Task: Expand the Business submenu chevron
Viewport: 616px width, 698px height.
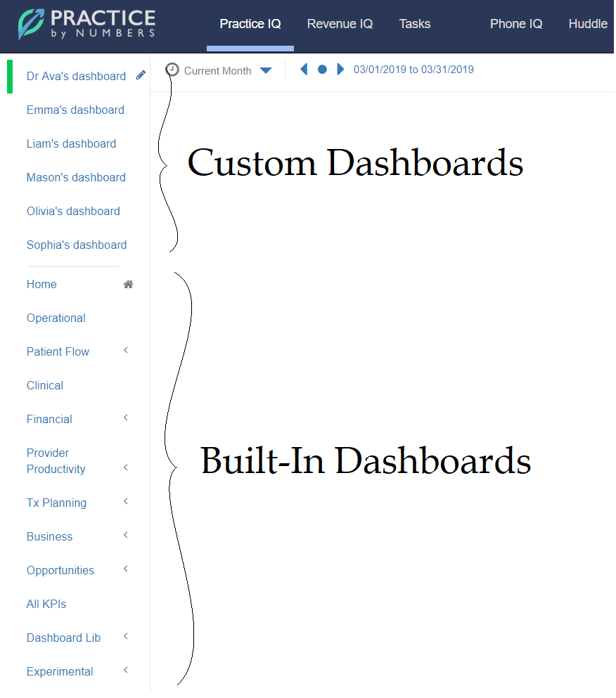Action: pos(126,536)
